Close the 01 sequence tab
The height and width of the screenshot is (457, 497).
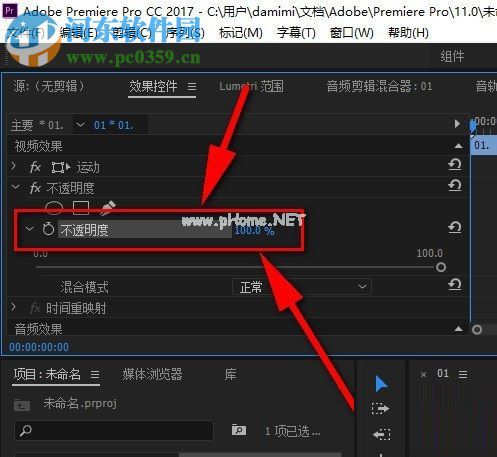pos(423,375)
